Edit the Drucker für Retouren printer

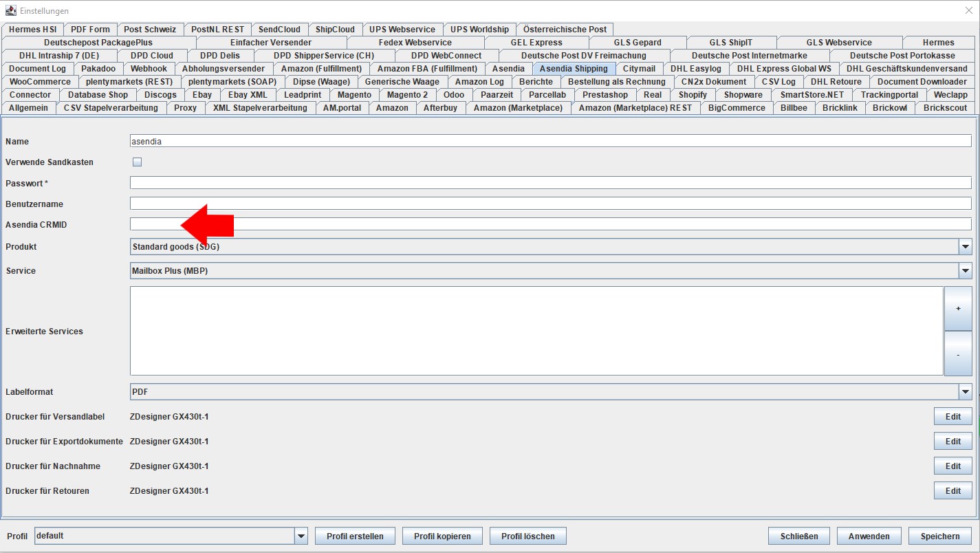pos(952,491)
